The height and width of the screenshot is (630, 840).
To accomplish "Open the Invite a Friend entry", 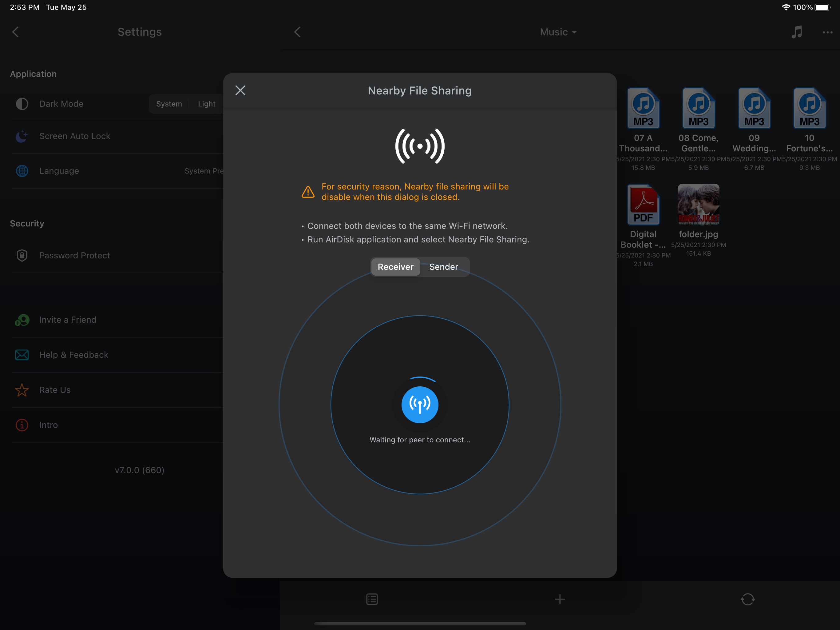I will [68, 320].
